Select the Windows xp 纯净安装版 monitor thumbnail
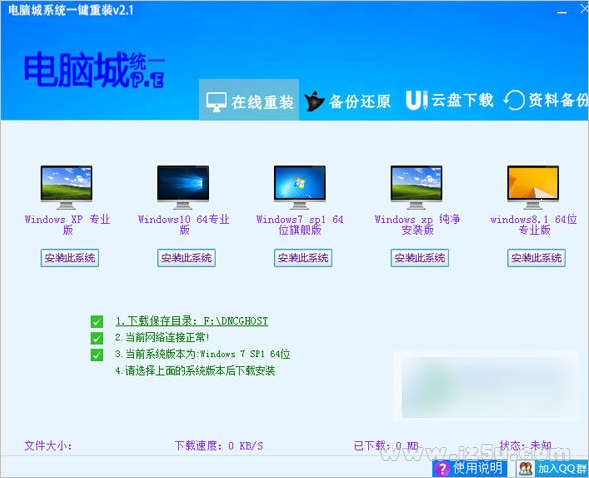 [x=417, y=187]
